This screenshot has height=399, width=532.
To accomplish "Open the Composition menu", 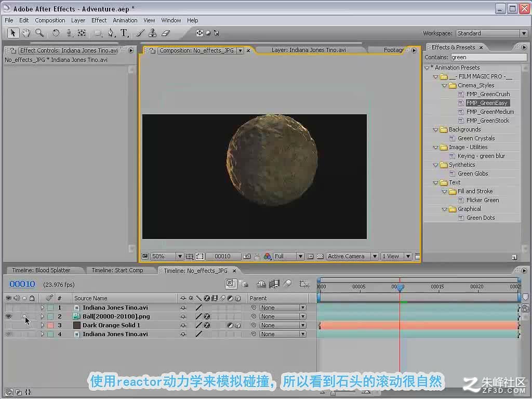I will click(x=50, y=20).
